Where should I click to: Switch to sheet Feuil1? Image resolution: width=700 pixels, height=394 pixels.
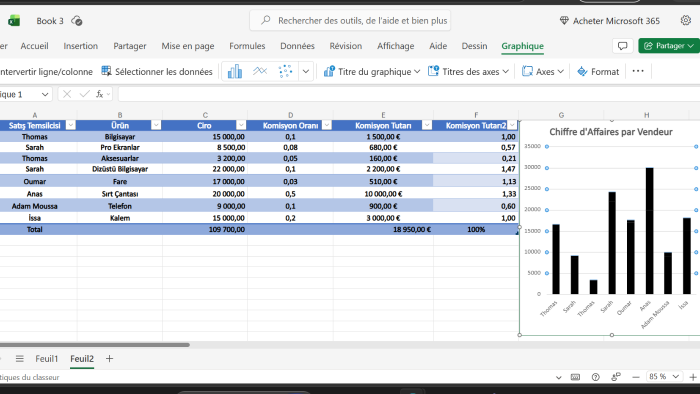(47, 358)
